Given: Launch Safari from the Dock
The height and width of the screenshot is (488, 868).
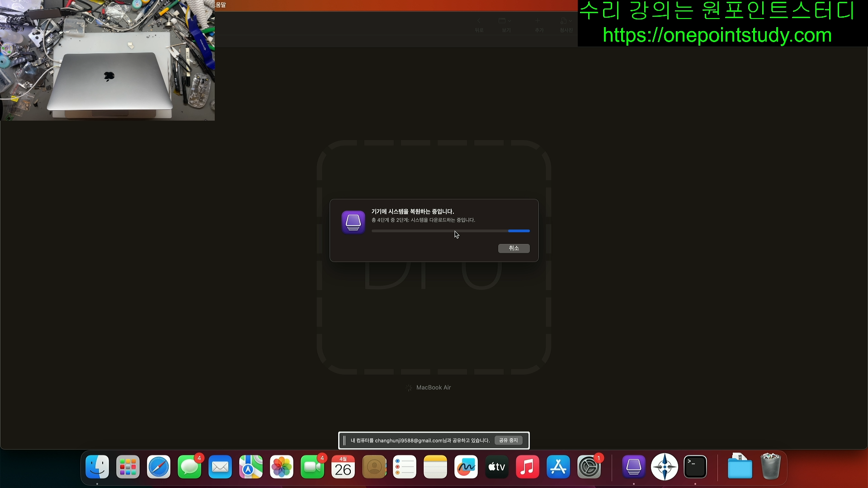Looking at the screenshot, I should 159,467.
